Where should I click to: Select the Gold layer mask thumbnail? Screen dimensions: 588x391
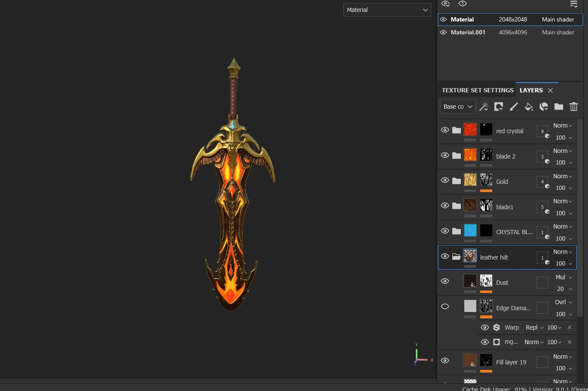pos(486,180)
